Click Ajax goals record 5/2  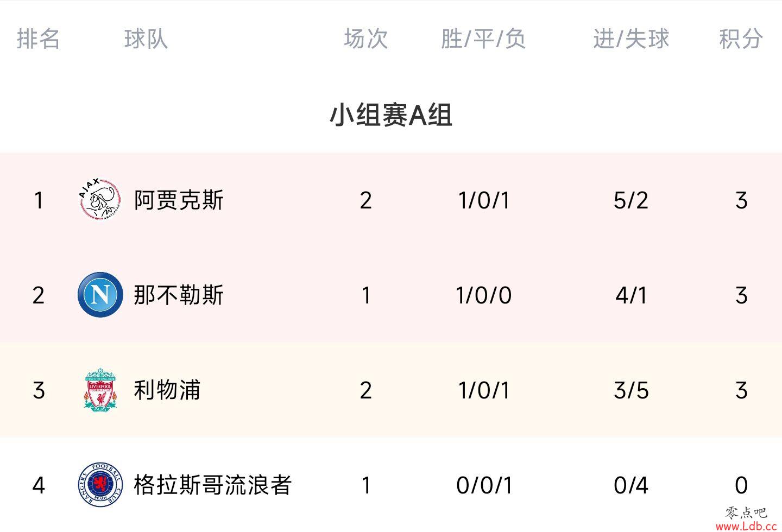[x=631, y=200]
